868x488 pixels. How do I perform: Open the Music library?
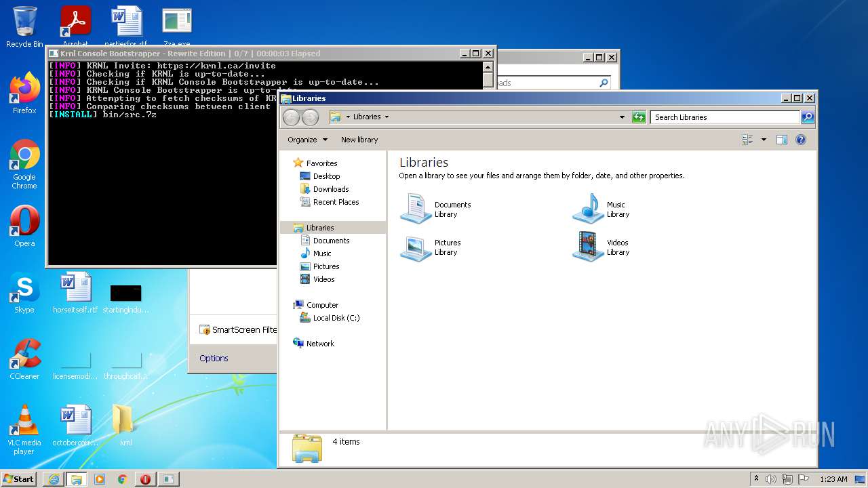(x=601, y=209)
